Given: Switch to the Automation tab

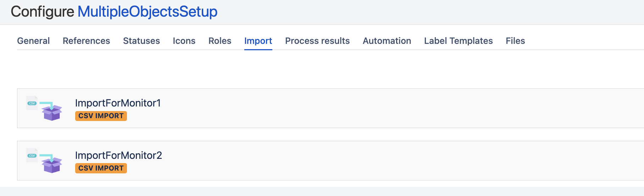Looking at the screenshot, I should point(387,41).
